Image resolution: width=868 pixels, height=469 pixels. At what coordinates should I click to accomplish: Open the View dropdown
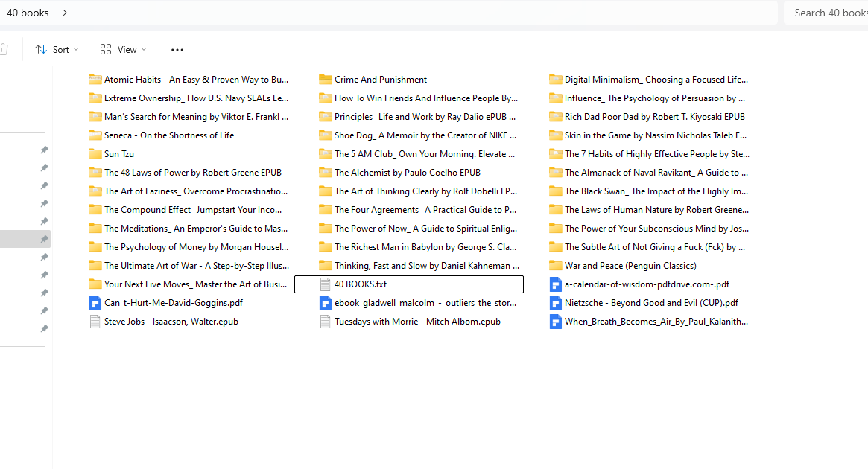point(123,50)
